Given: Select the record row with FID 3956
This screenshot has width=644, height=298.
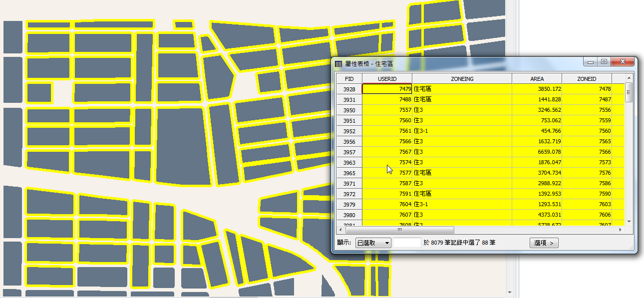Looking at the screenshot, I should pyautogui.click(x=349, y=141).
